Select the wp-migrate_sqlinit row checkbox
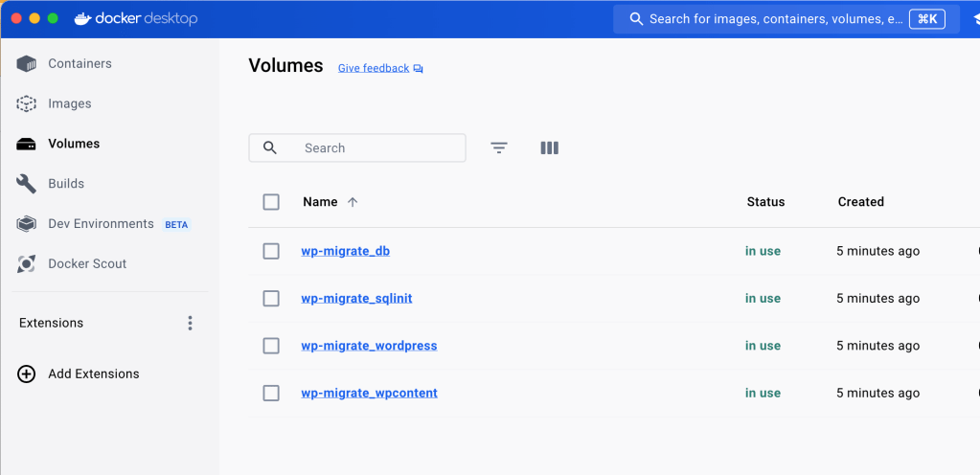 point(271,299)
